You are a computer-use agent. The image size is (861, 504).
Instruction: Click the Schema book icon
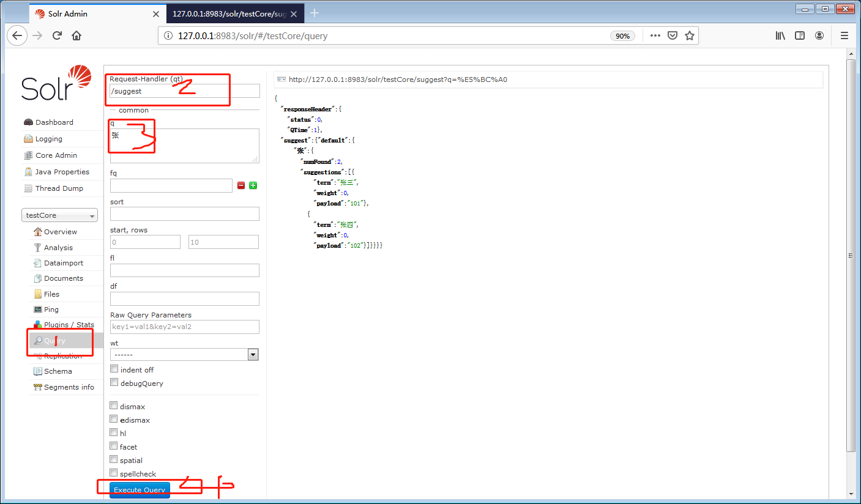pyautogui.click(x=38, y=371)
